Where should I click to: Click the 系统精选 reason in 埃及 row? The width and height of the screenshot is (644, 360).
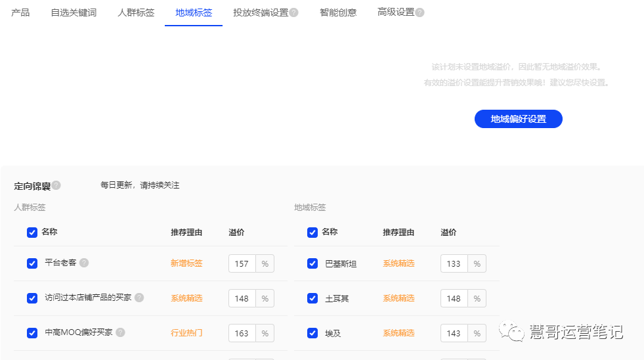point(398,333)
